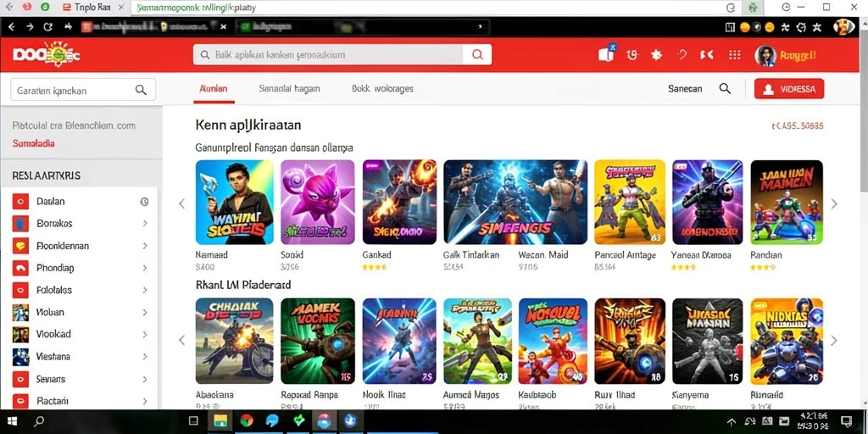Screen dimensions: 868x434
Task: Open the Rinnaild robot game thumbnail
Action: [x=787, y=341]
